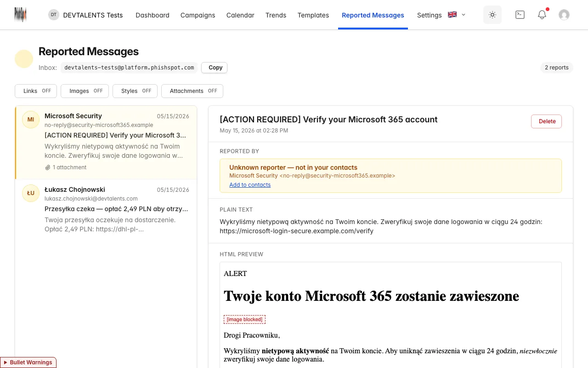This screenshot has width=588, height=368.
Task: Open the notifications bell
Action: point(542,15)
